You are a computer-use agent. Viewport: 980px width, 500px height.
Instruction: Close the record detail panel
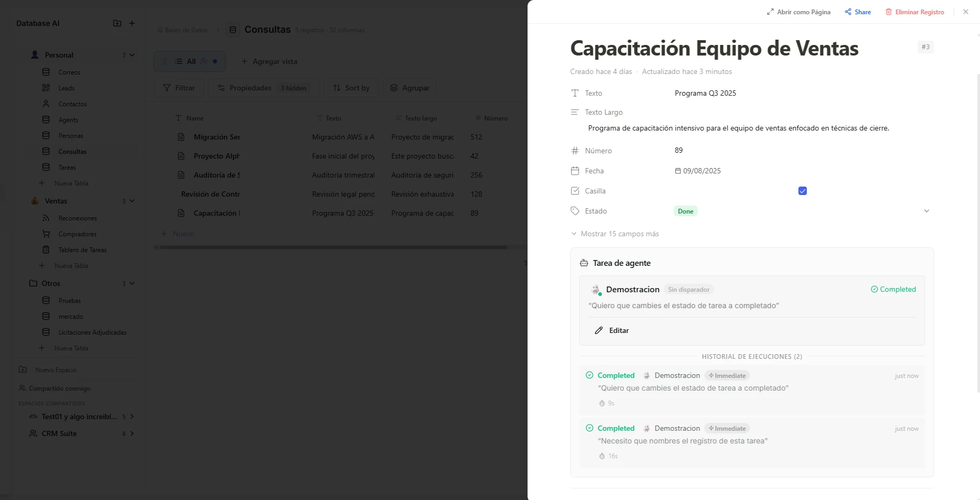(x=966, y=12)
